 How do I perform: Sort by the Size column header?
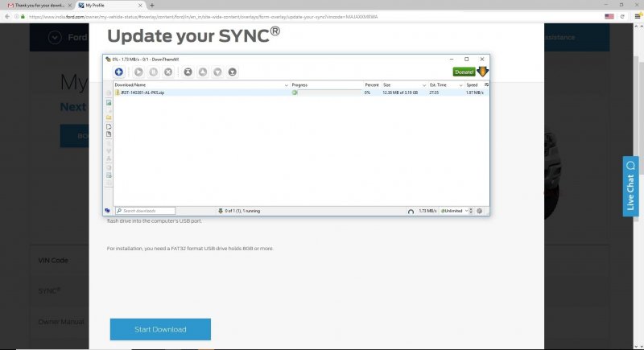[x=405, y=85]
